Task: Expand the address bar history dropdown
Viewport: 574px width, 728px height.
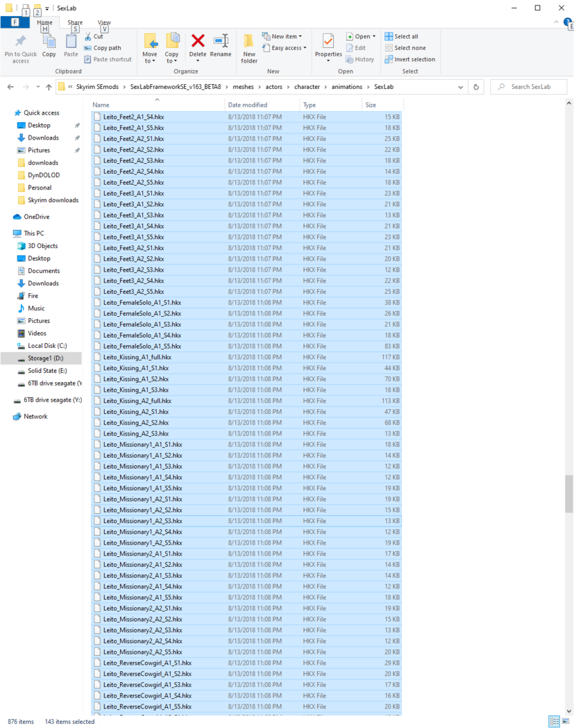Action: pos(460,87)
